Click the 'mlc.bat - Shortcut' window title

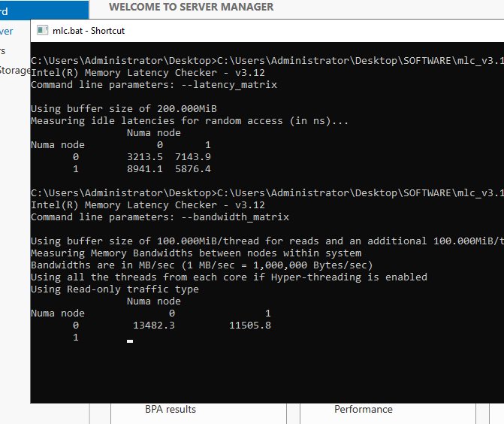click(89, 31)
